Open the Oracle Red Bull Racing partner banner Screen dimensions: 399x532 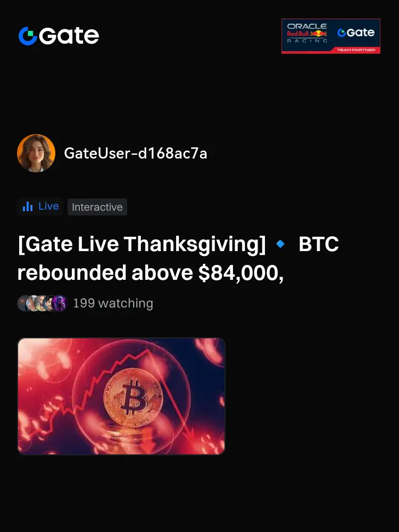331,36
